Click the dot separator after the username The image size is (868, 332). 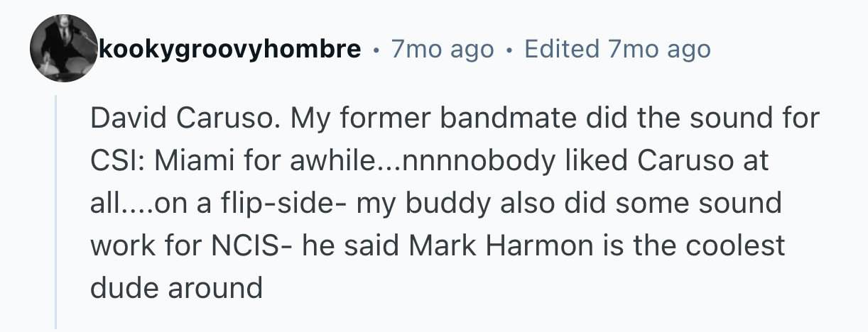tap(375, 50)
